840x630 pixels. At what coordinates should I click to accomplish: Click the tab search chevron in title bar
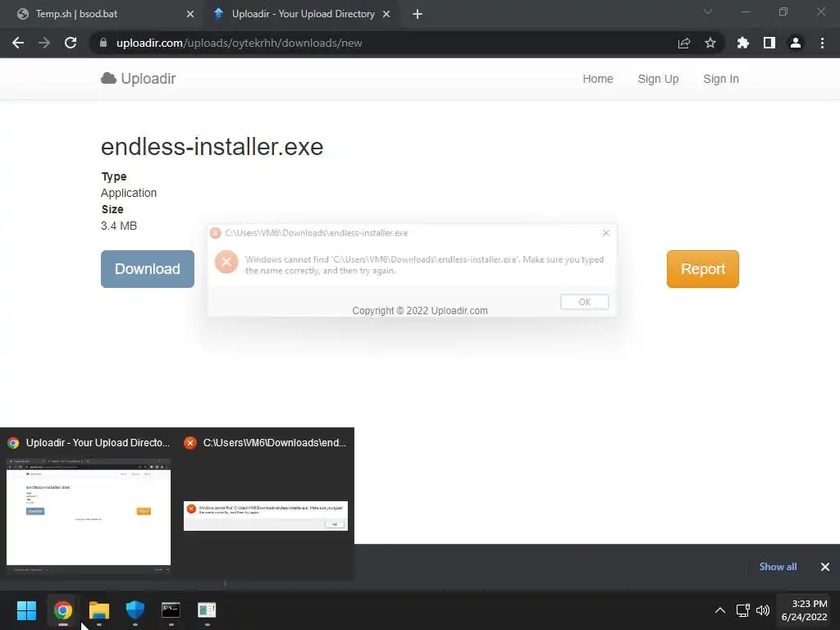708,11
